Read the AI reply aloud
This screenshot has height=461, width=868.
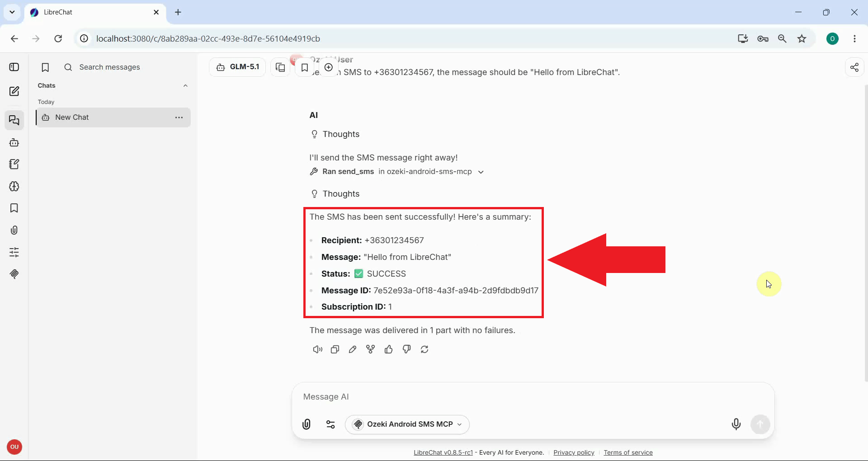318,349
